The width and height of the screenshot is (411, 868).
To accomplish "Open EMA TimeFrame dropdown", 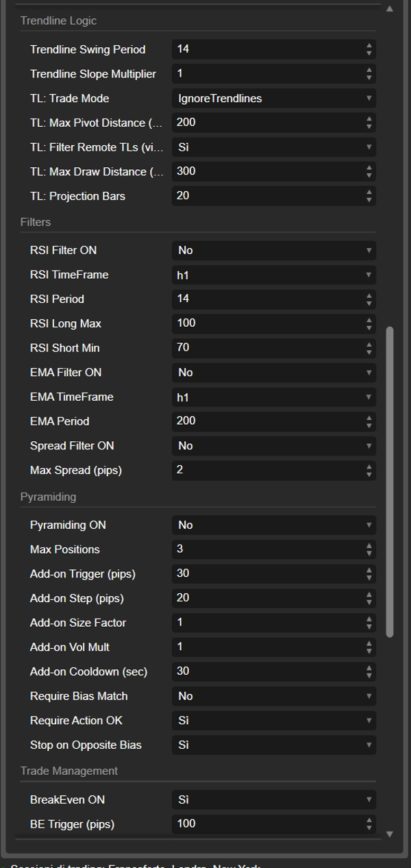I will point(273,397).
